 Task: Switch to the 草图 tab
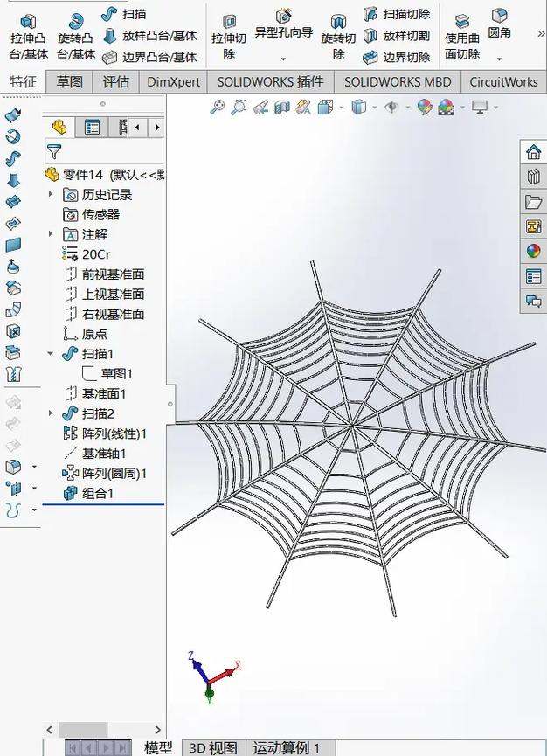(69, 81)
